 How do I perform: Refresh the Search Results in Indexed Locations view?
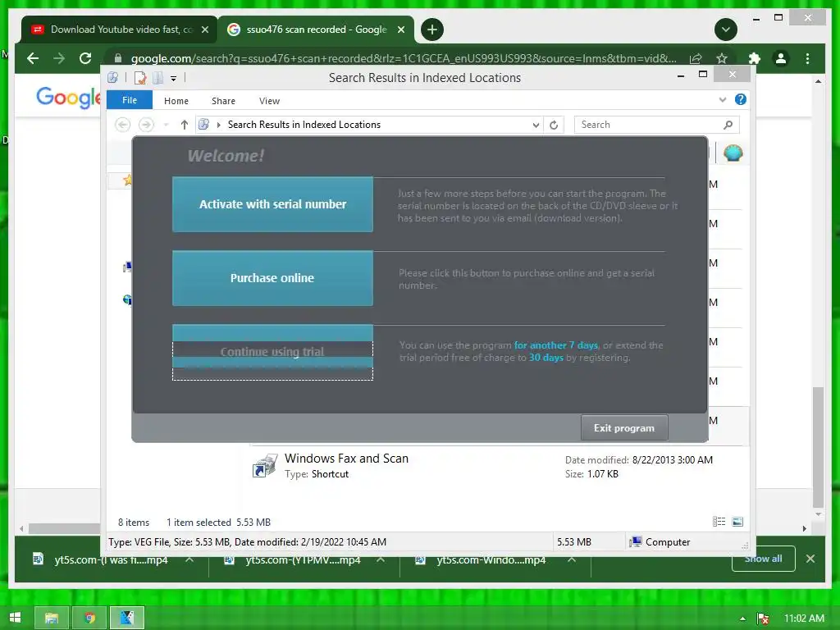554,125
